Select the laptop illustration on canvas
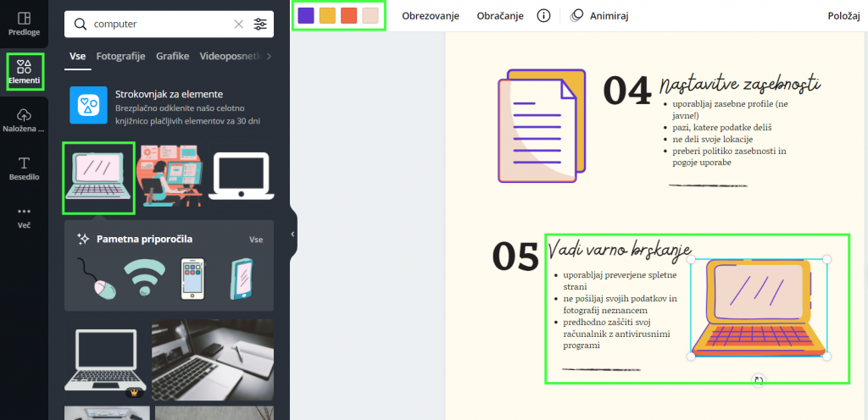The width and height of the screenshot is (868, 420). coord(759,308)
